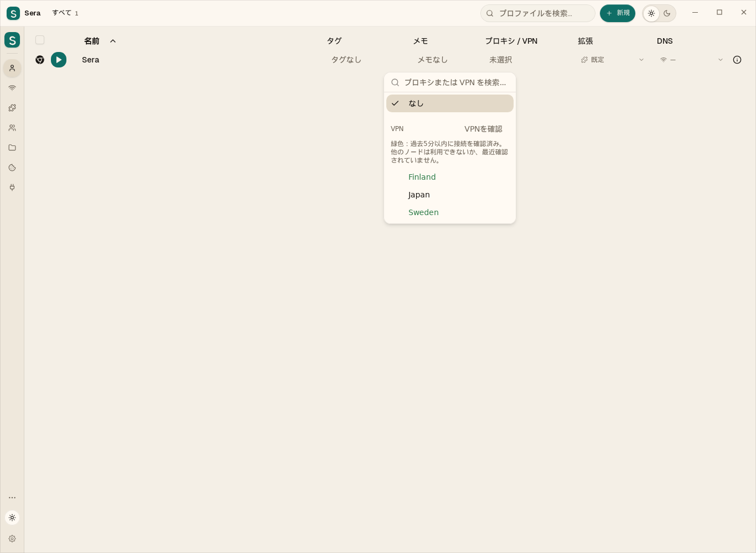Click the Sera logo in the title bar
The height and width of the screenshot is (553, 756).
coord(13,13)
